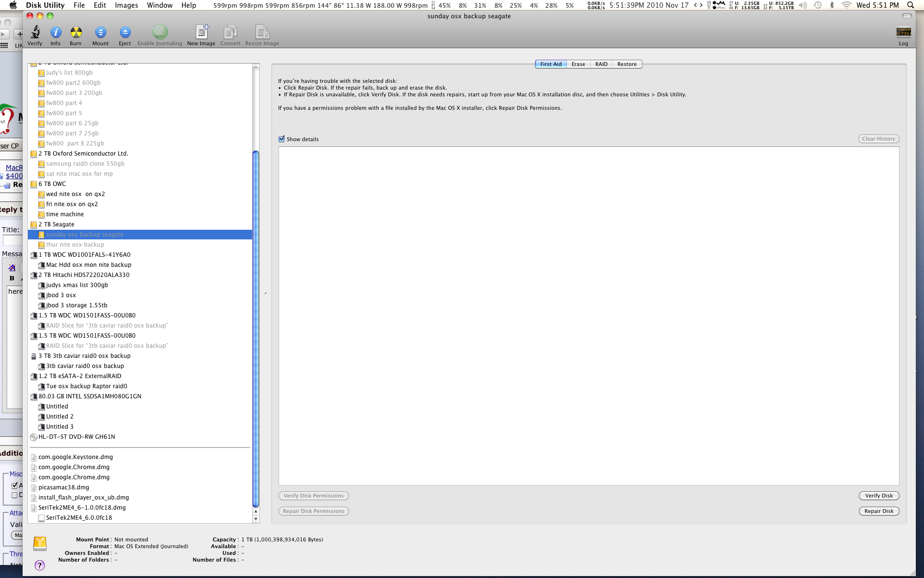
Task: Click the Verify Disk Permissions button
Action: tap(313, 496)
